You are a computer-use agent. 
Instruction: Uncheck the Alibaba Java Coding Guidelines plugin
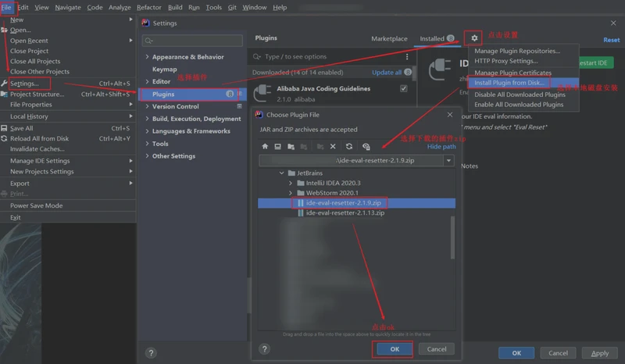click(x=403, y=89)
